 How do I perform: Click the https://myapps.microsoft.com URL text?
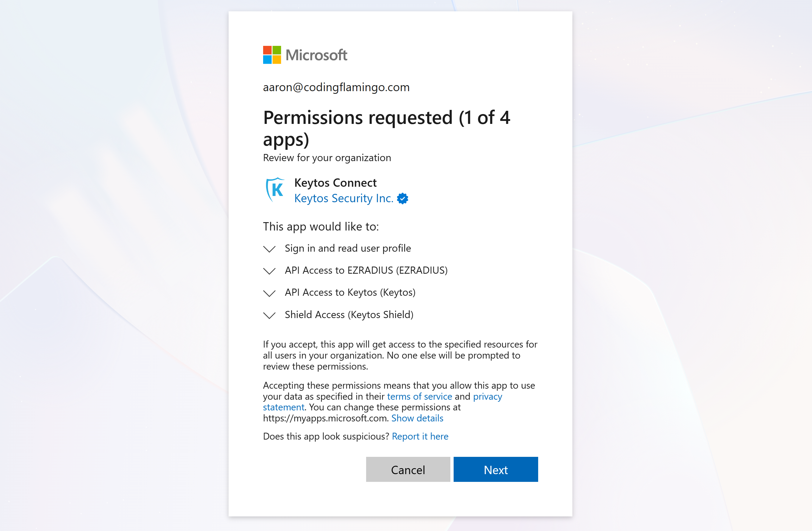325,418
